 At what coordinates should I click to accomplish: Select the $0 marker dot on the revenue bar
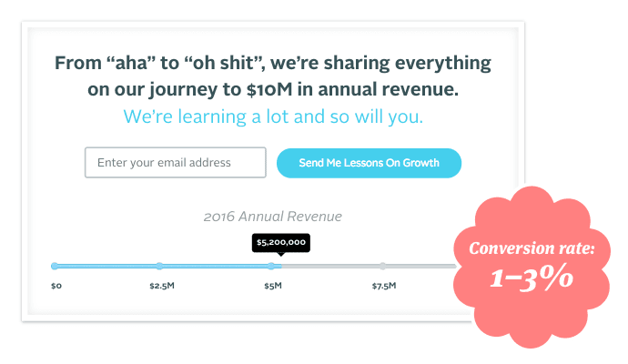(x=55, y=266)
